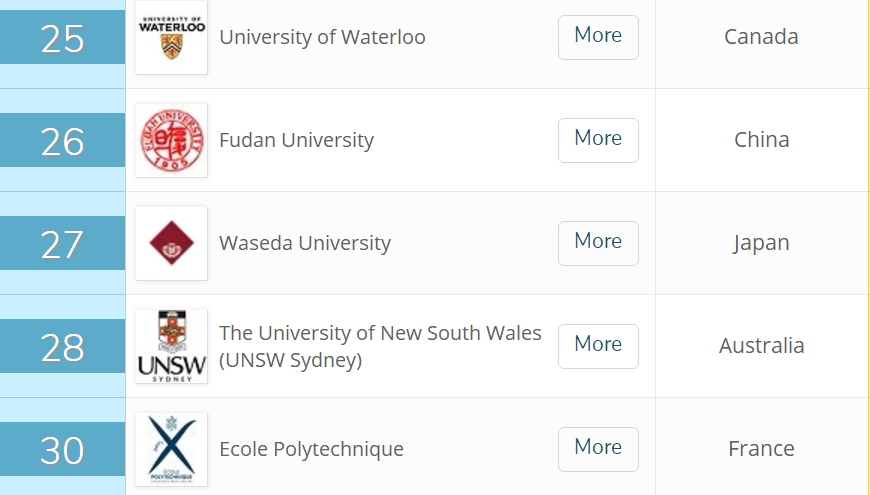Screen dimensions: 870x495
Task: Select the rank 25 badge
Action: [x=62, y=37]
